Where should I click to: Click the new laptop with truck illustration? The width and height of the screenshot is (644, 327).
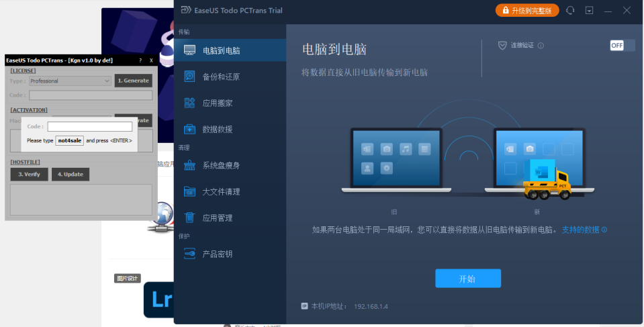pyautogui.click(x=540, y=162)
